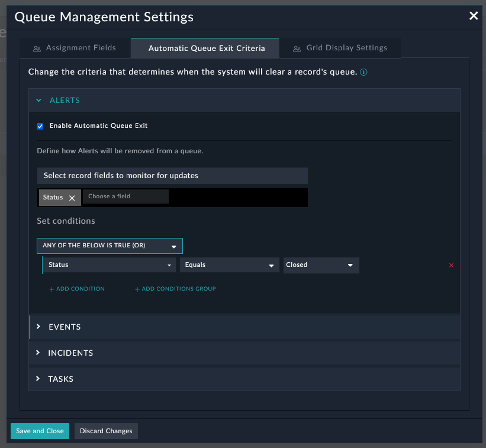486x448 pixels.
Task: Expand the INCIDENTS section
Action: pos(244,353)
